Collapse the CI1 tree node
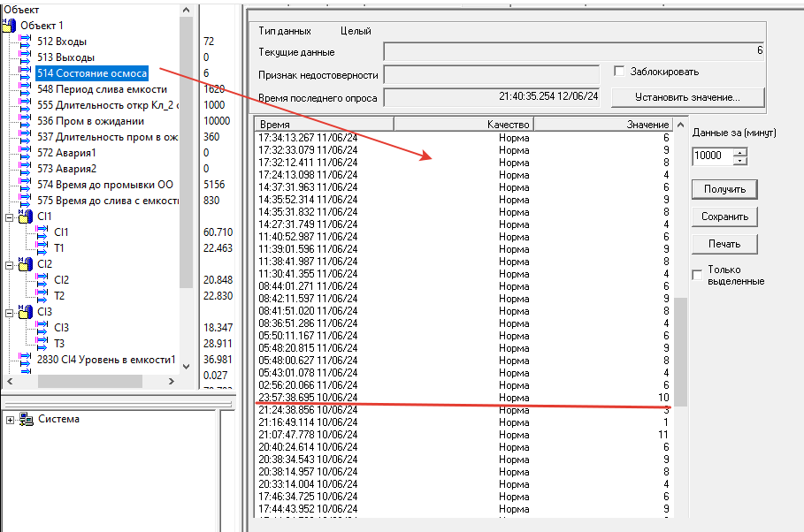The image size is (804, 532). (10, 217)
